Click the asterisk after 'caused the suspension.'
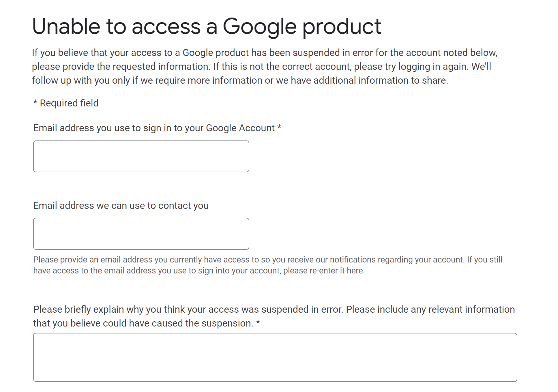This screenshot has height=392, width=558. (258, 322)
